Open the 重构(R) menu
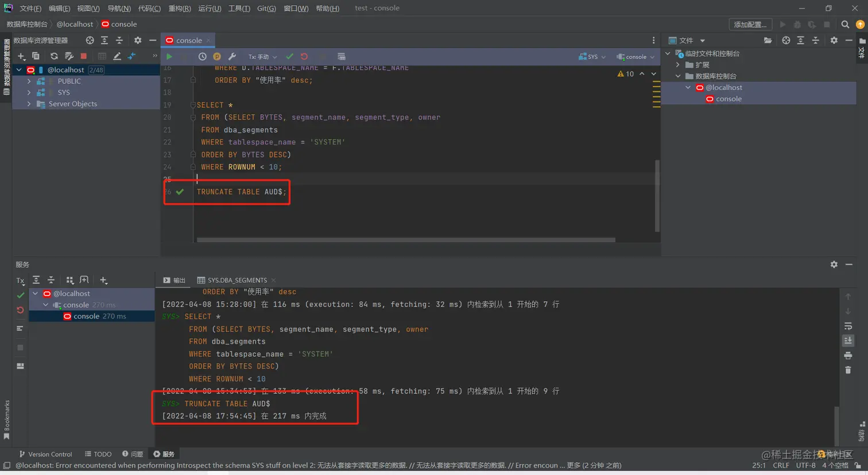This screenshot has width=868, height=475. pyautogui.click(x=180, y=8)
